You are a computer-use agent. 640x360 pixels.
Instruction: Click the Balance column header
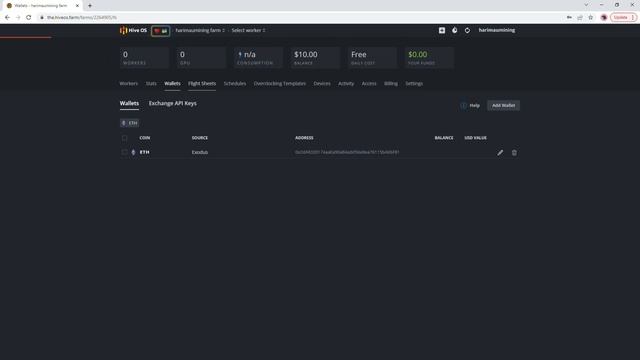tap(444, 138)
